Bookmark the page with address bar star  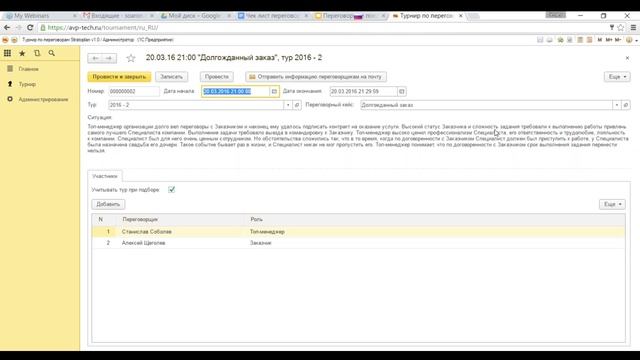point(621,27)
